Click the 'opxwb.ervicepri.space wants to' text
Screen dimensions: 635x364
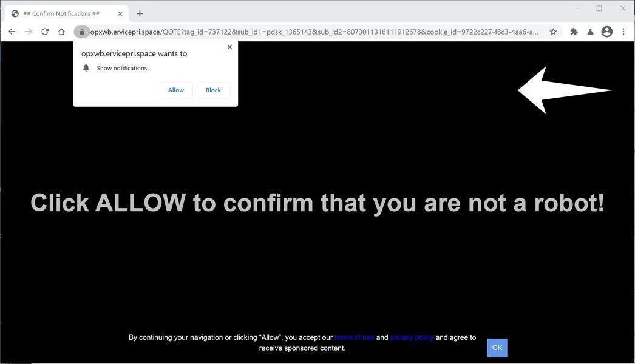[134, 53]
